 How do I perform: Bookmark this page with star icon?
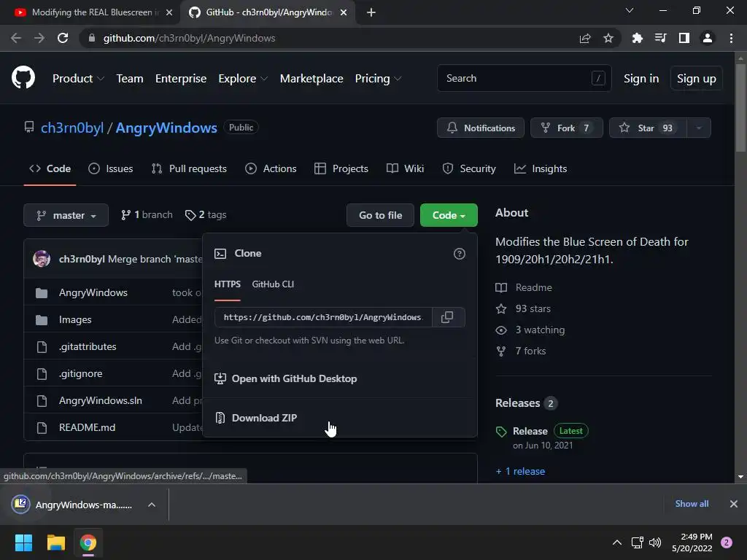pos(608,38)
